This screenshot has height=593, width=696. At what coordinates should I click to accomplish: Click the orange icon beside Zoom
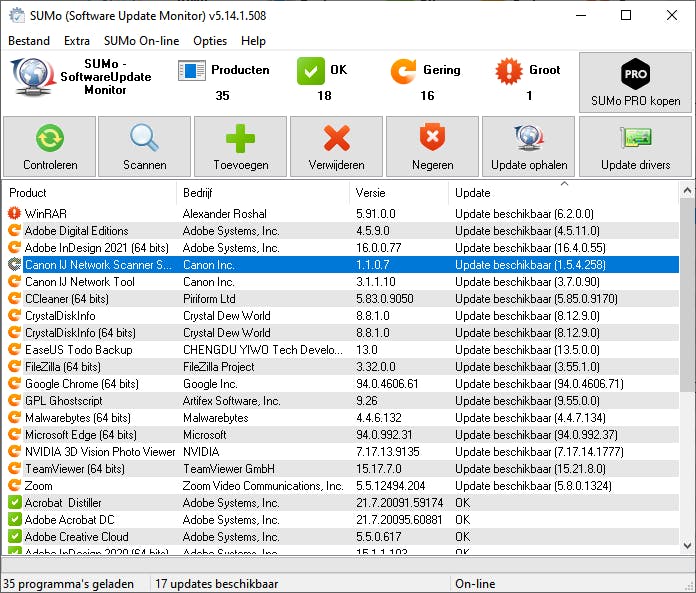pyautogui.click(x=15, y=486)
